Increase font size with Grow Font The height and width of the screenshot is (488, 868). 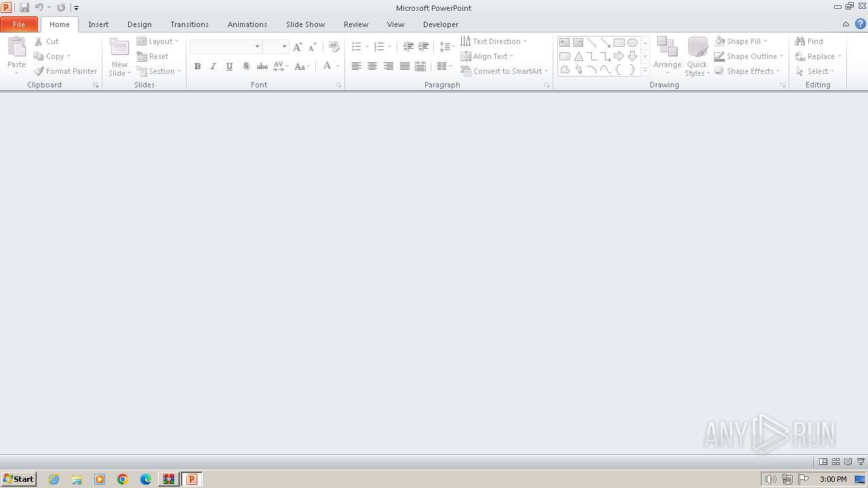297,47
